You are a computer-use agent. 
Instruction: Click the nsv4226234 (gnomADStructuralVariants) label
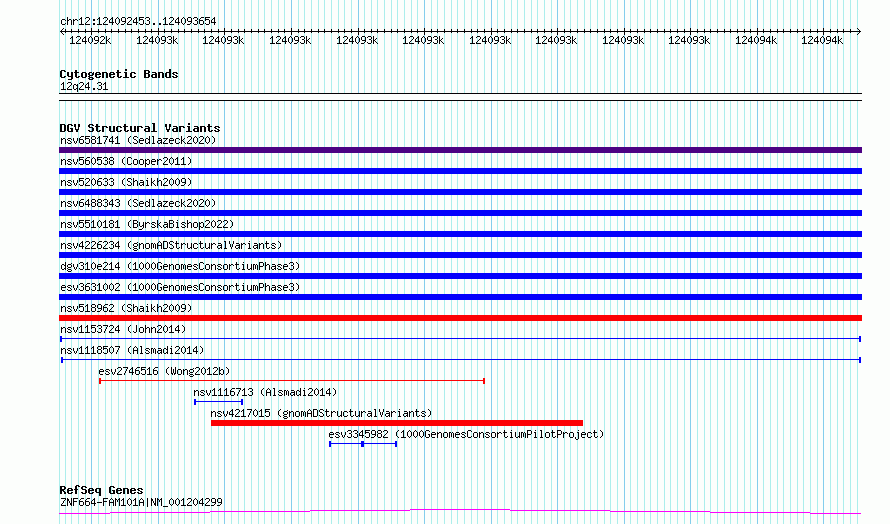click(x=171, y=245)
